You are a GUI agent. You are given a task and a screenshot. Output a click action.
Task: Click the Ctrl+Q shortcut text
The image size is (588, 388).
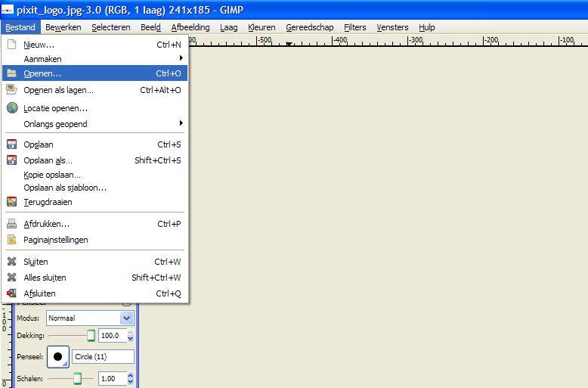click(x=169, y=293)
